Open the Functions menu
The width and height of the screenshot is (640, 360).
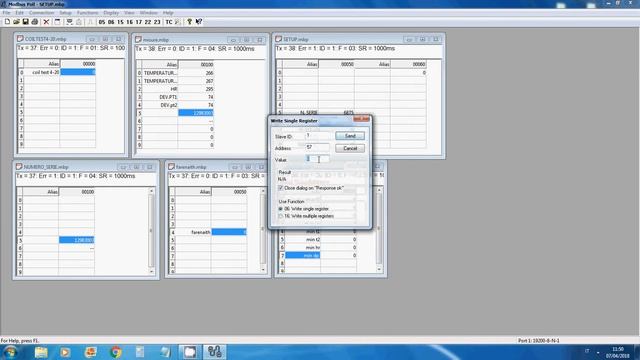click(87, 13)
